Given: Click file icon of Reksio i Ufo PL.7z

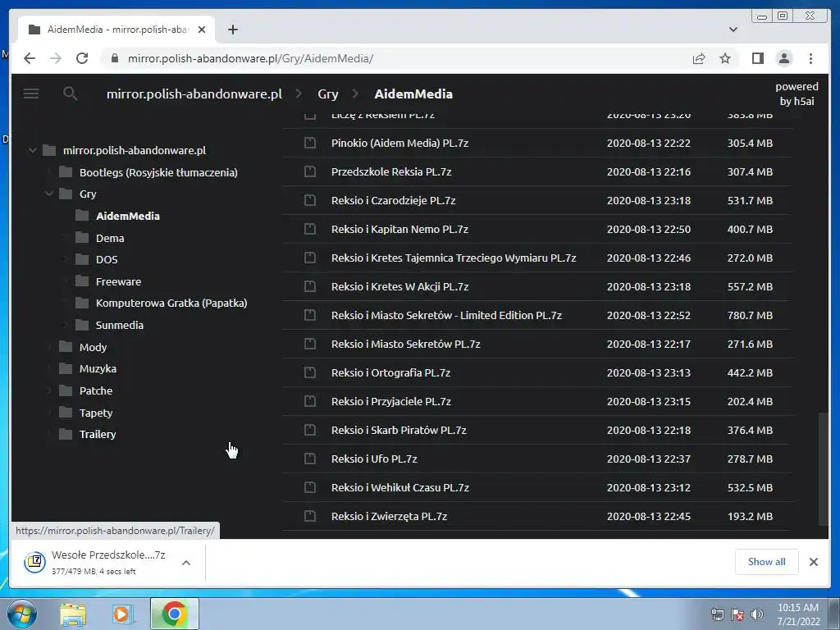Looking at the screenshot, I should pos(309,459).
